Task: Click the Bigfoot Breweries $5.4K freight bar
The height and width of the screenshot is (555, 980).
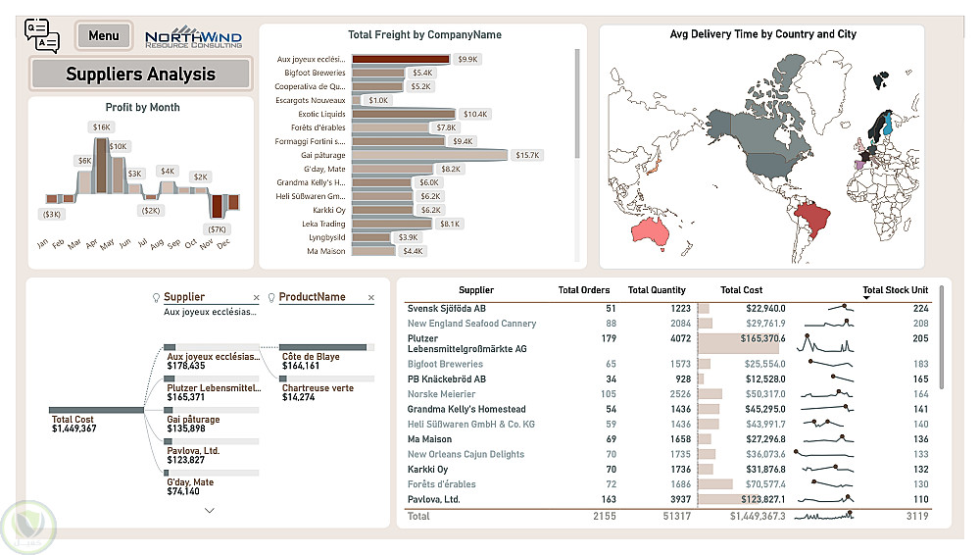Action: point(378,73)
